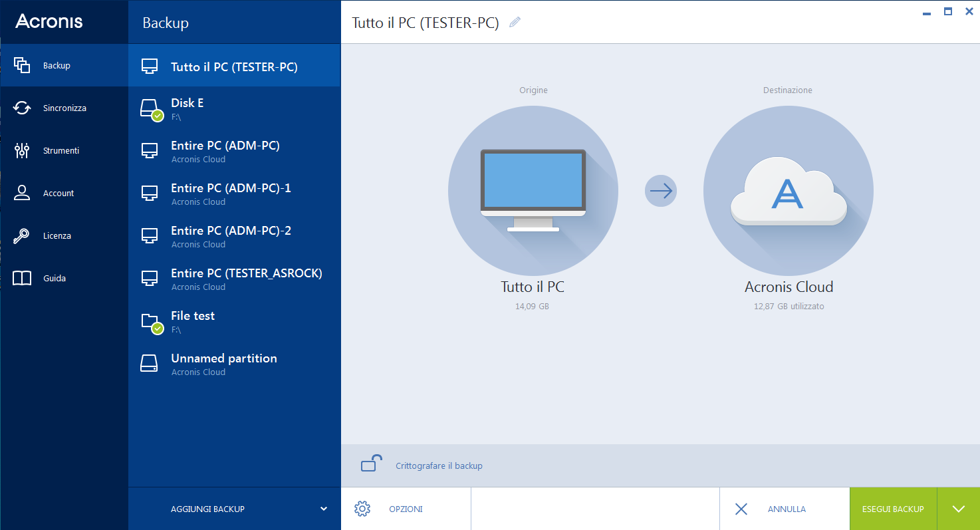Open the Backup section in the sidebar
This screenshot has height=530, width=980.
(64, 65)
